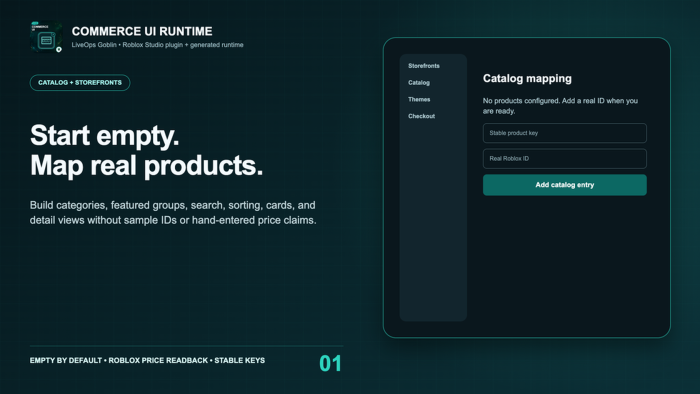Click the 'Map real products.' headline line
The height and width of the screenshot is (394, 700).
(x=146, y=166)
